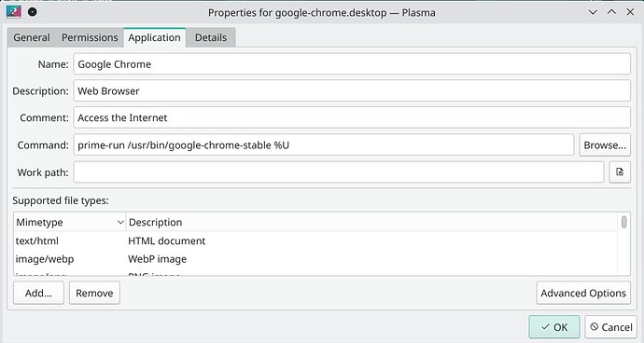Select the Application tab
This screenshot has height=343, width=644.
click(x=154, y=37)
